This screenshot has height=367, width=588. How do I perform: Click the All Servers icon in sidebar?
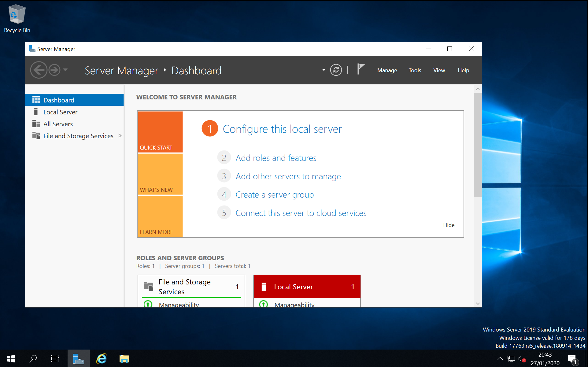[x=36, y=124]
